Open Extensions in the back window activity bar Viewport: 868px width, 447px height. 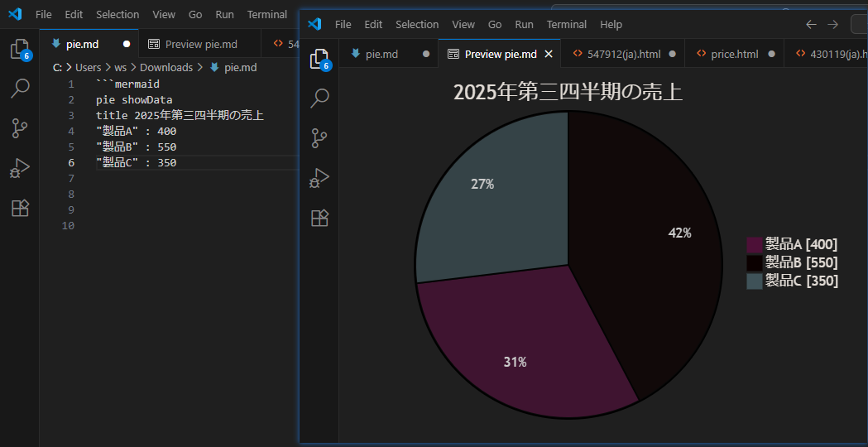tap(20, 209)
